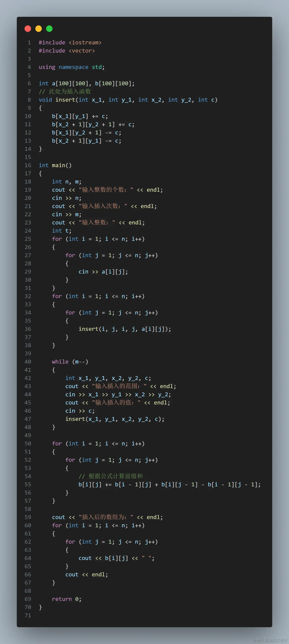Click the inner for loop on line 34
289x644 pixels.
112,313
